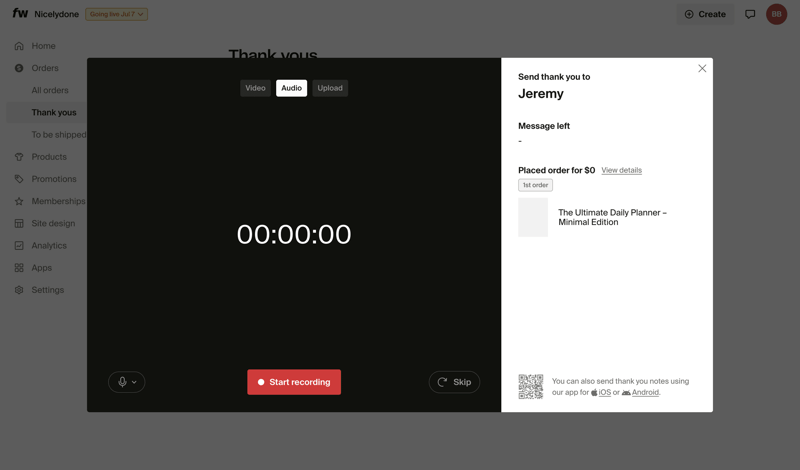
Task: Click the Products tag icon
Action: pyautogui.click(x=19, y=157)
